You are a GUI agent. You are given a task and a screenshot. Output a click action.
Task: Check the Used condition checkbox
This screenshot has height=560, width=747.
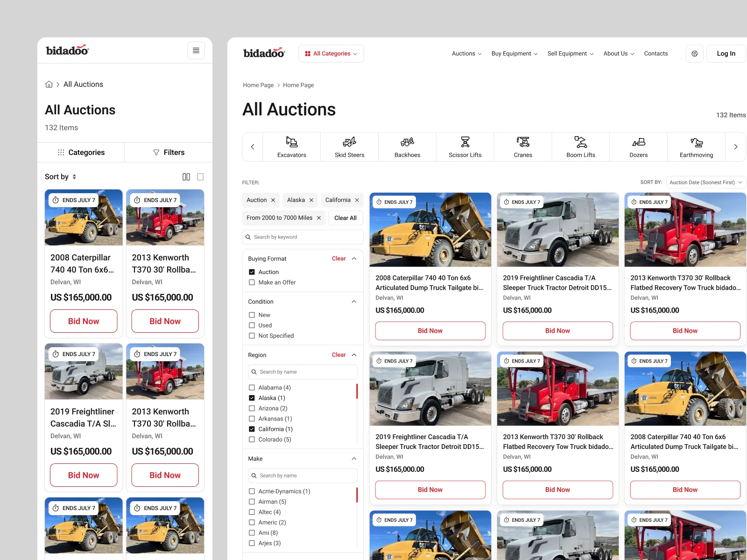point(252,325)
